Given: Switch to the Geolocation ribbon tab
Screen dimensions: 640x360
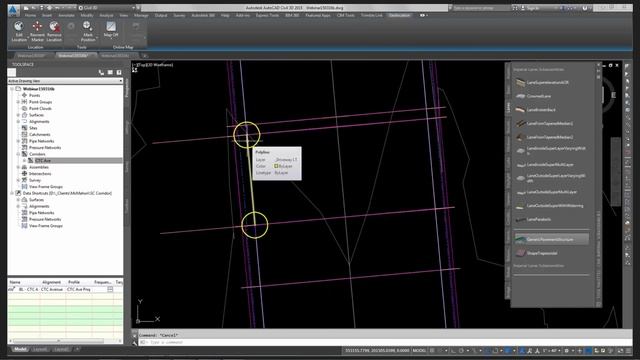Looking at the screenshot, I should click(x=399, y=16).
